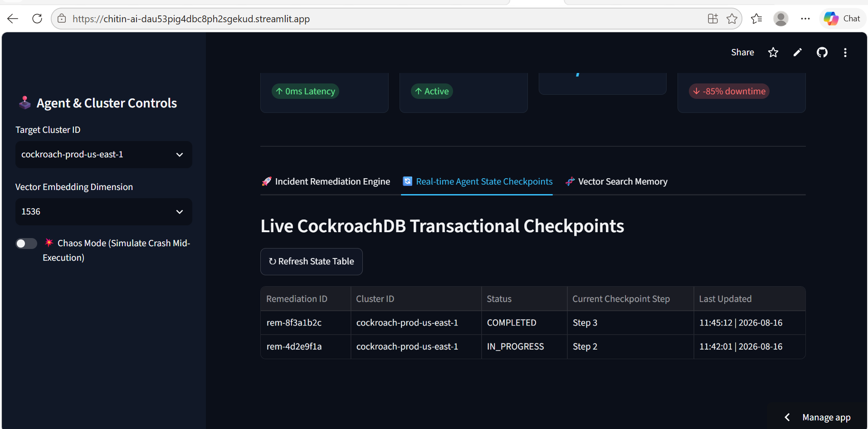Click the Streamlit Share button
This screenshot has width=868, height=429.
coord(742,52)
